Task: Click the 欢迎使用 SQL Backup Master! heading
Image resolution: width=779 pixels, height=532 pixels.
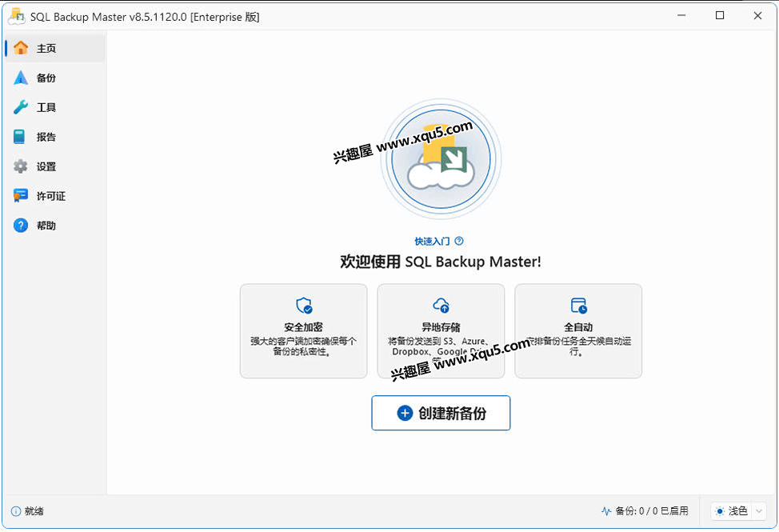Action: pyautogui.click(x=441, y=262)
